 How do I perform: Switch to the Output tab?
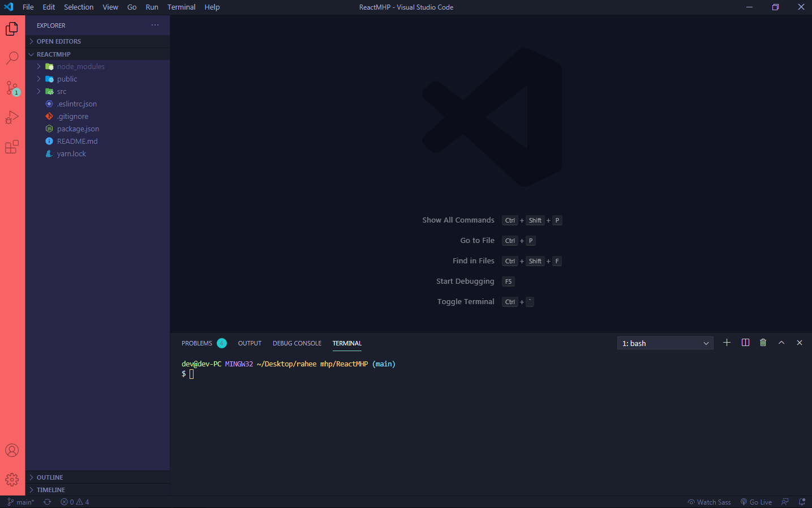coord(250,343)
